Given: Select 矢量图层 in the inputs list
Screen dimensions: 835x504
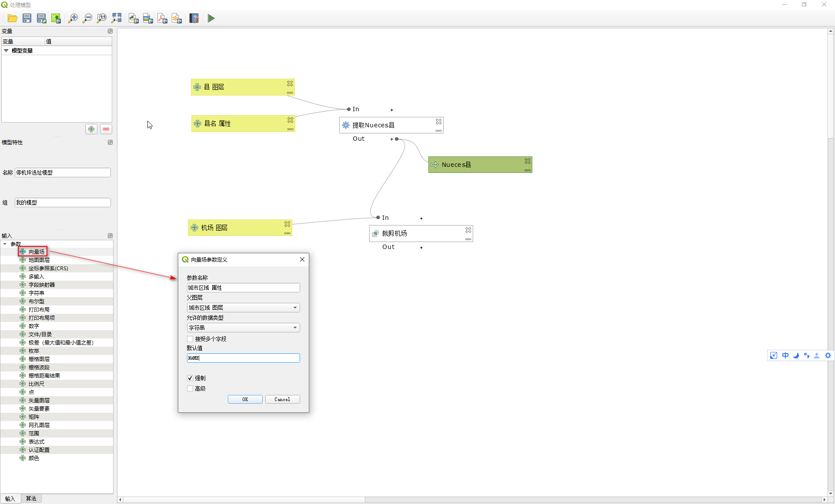Looking at the screenshot, I should coord(39,400).
